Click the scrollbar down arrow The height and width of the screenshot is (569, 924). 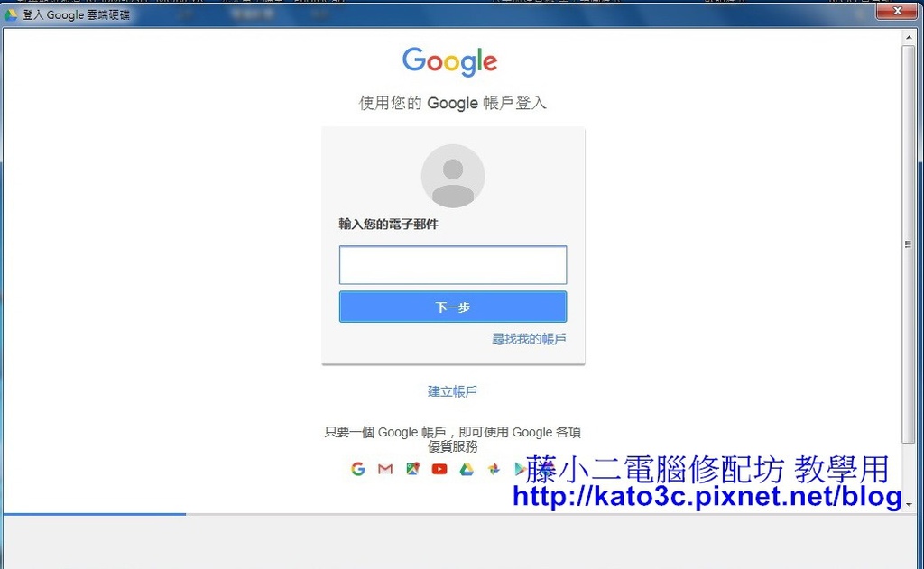909,505
